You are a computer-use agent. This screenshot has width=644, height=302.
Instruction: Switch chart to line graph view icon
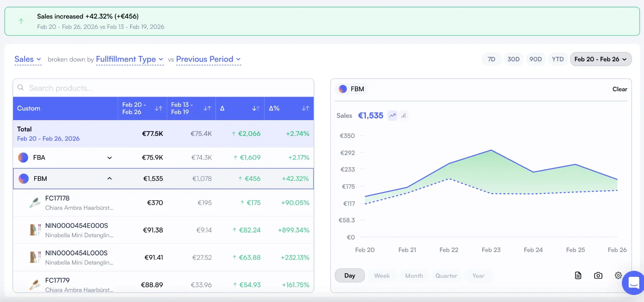392,115
